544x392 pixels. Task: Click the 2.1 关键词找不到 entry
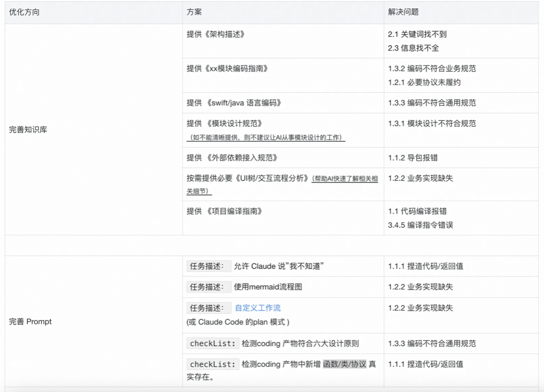413,34
